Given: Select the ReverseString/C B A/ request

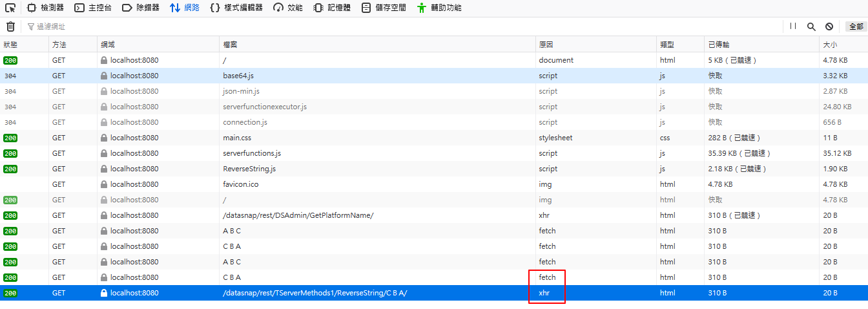Looking at the screenshot, I should tap(434, 293).
